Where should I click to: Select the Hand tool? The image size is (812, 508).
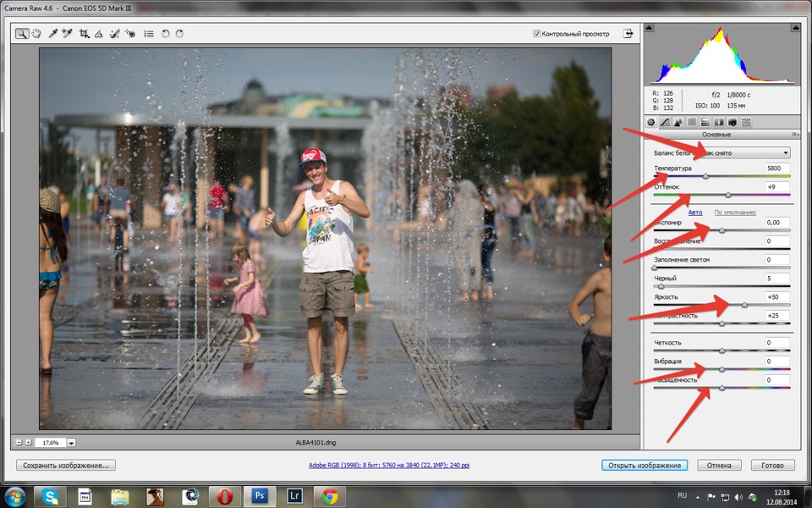pos(36,34)
